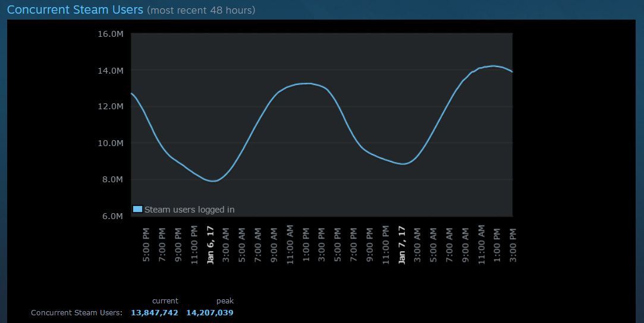Click the lowest dip of the graph line
This screenshot has height=323, width=644.
(x=212, y=181)
